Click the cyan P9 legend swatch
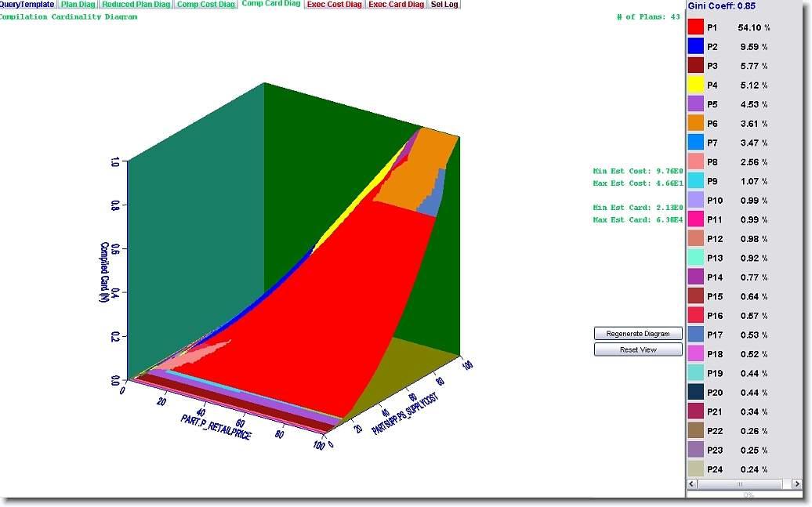 coord(695,181)
